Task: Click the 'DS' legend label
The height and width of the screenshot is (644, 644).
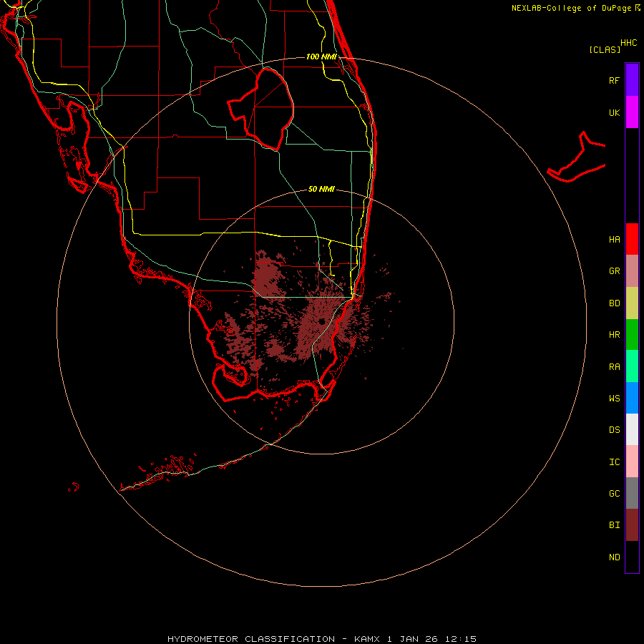Action: tap(614, 430)
